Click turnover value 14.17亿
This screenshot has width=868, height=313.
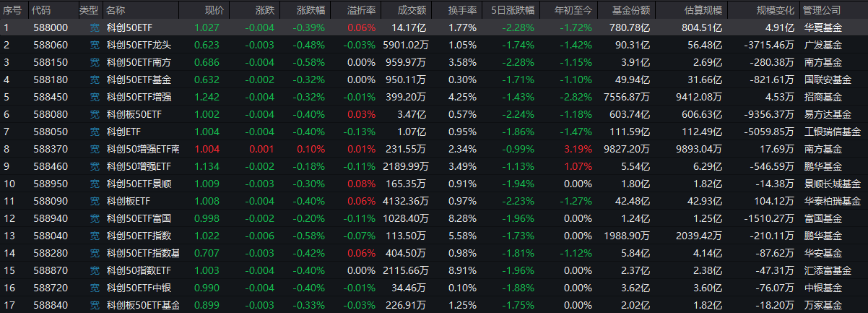tap(409, 27)
